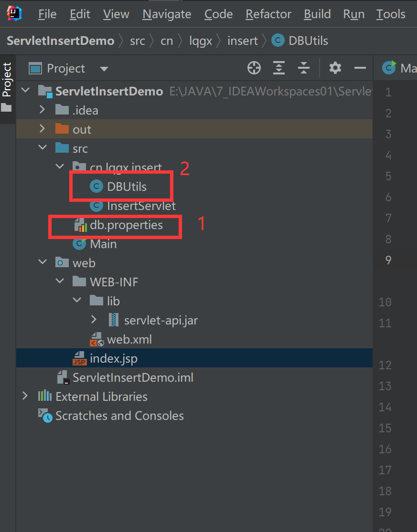Screen dimensions: 417x532
Task: Click ServletInsertDemo breadcrumb in navigation bar
Action: click(61, 41)
